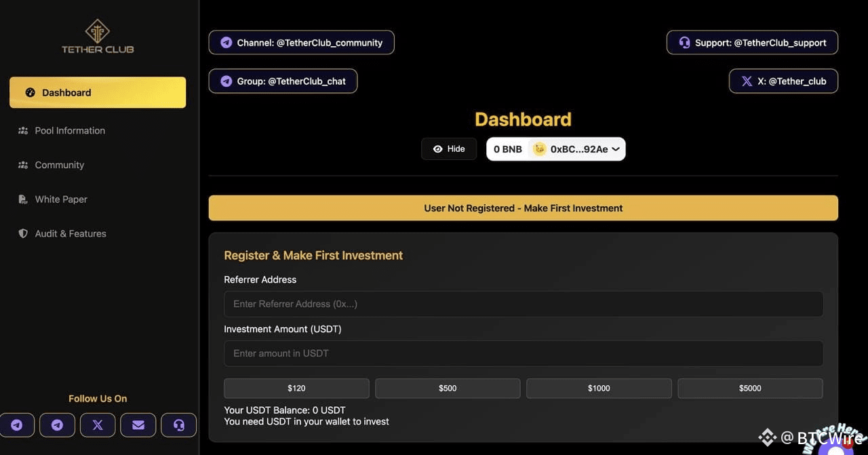Open Pool Information page
Image resolution: width=868 pixels, height=455 pixels.
[x=70, y=130]
